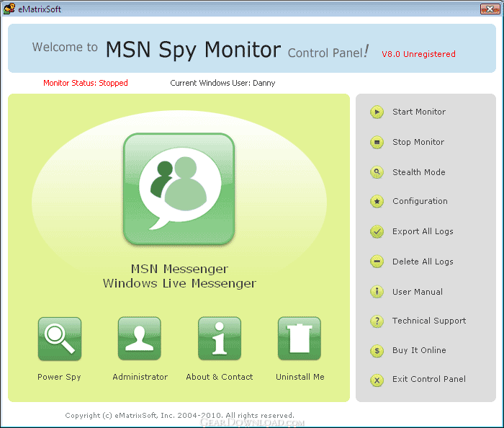This screenshot has height=428, width=504.
Task: Click the Exit Control Panel X icon
Action: [377, 380]
